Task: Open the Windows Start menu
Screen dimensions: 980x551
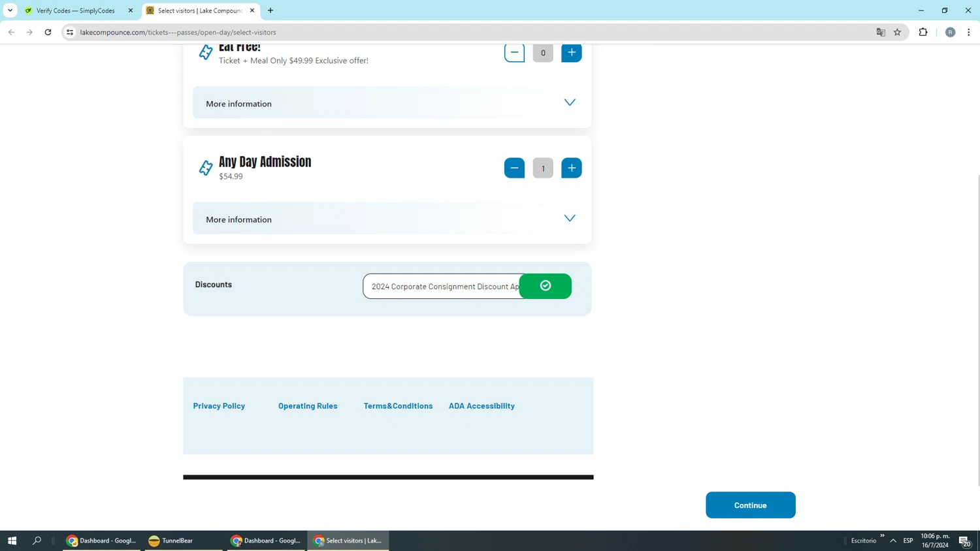Action: pyautogui.click(x=12, y=541)
